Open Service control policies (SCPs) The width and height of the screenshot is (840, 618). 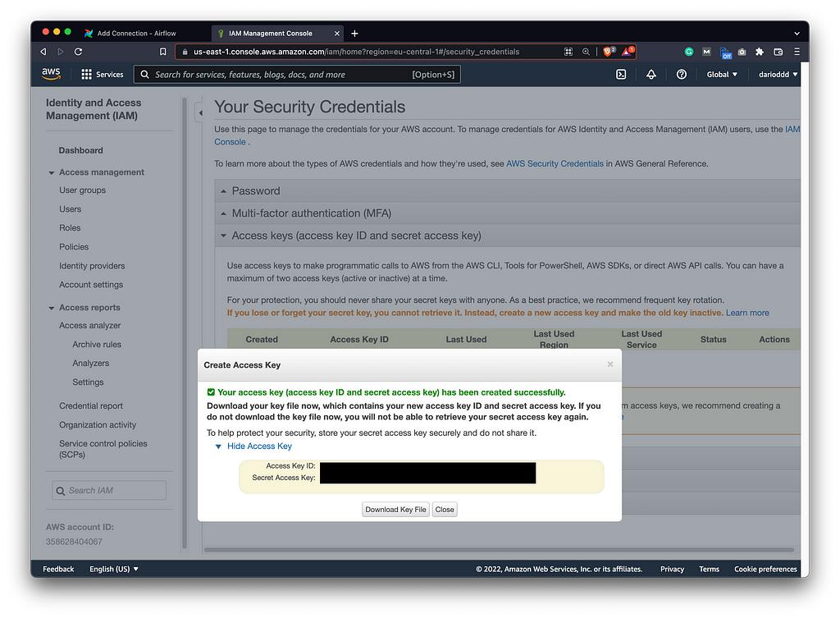coord(103,449)
